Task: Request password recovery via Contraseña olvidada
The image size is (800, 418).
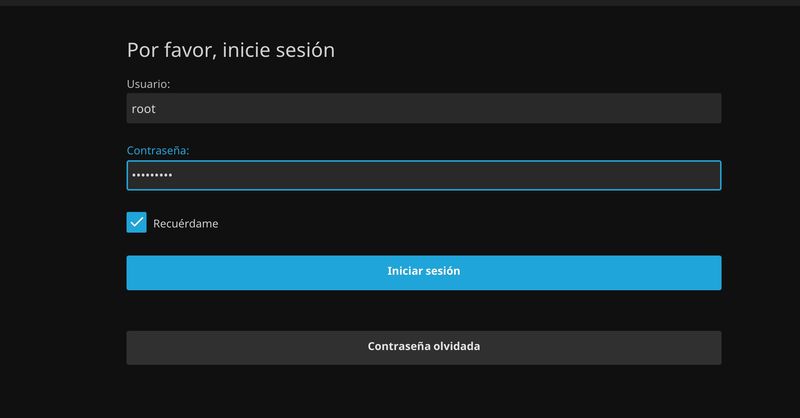Action: tap(423, 347)
